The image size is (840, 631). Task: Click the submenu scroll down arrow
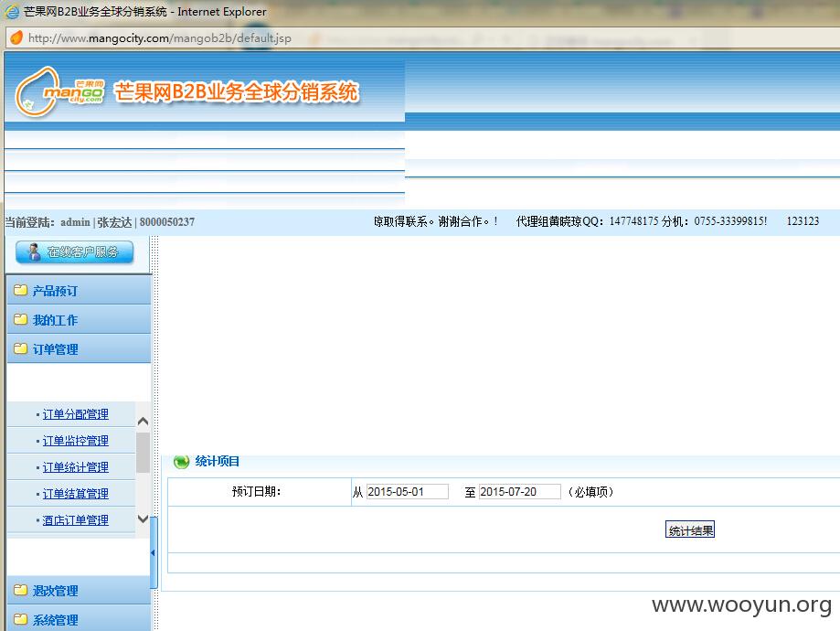coord(143,519)
